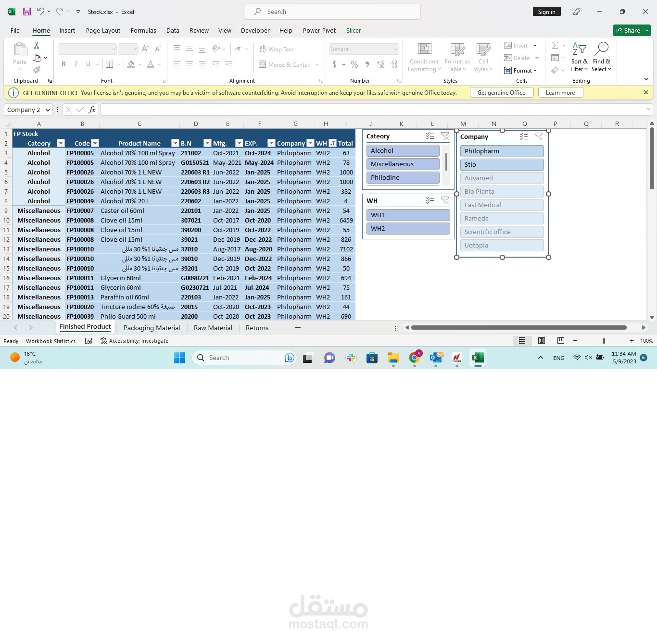Screen dimensions: 657x644
Task: Switch to Raw Material sheet
Action: click(213, 328)
